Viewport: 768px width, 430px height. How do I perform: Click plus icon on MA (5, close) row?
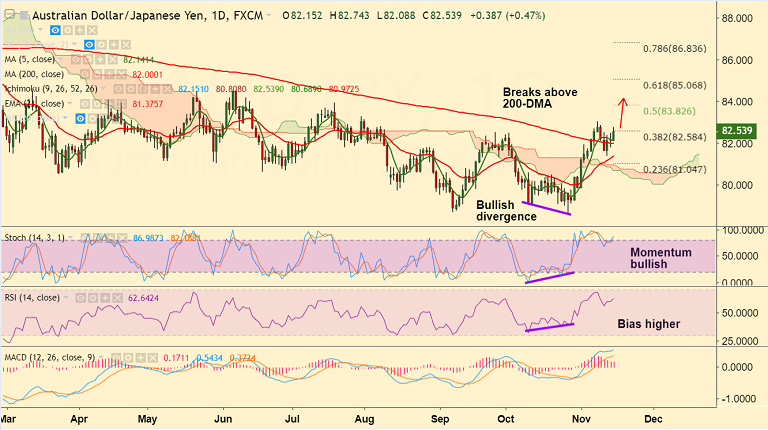coord(100,59)
